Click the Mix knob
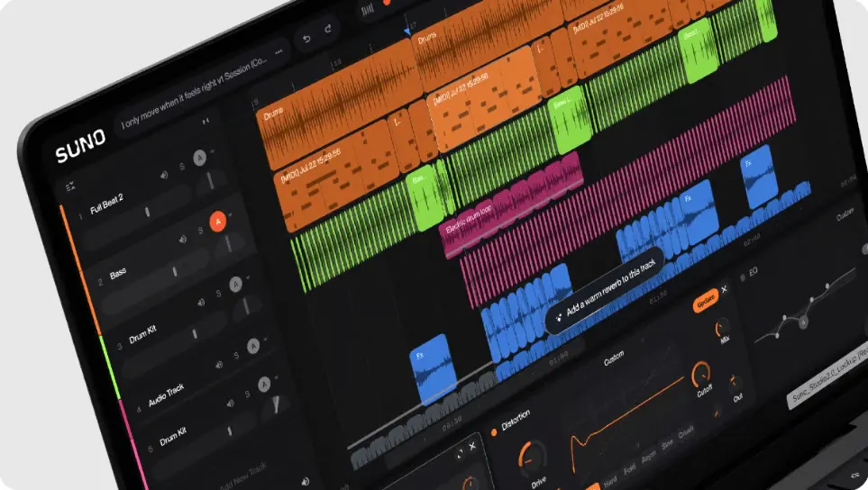The height and width of the screenshot is (490, 868). click(x=722, y=327)
